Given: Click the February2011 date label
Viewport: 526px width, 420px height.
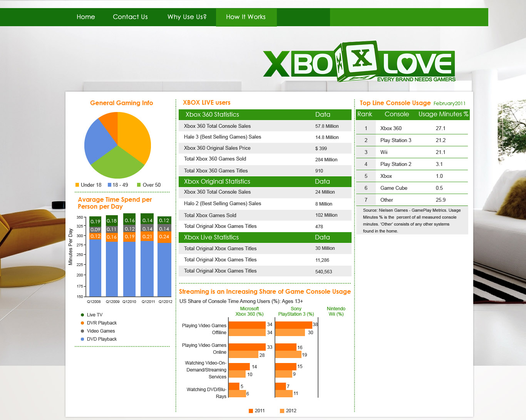Looking at the screenshot, I should (449, 103).
